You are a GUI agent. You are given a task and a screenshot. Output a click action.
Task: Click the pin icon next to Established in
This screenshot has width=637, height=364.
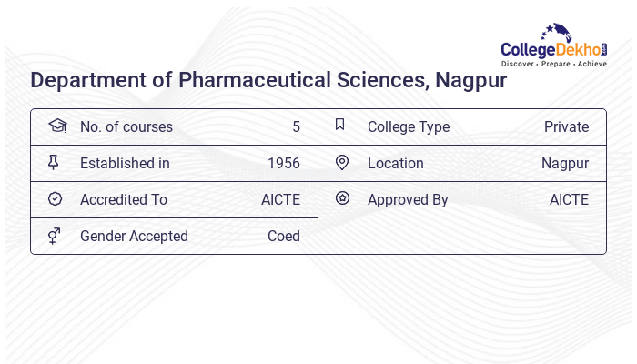coord(54,163)
